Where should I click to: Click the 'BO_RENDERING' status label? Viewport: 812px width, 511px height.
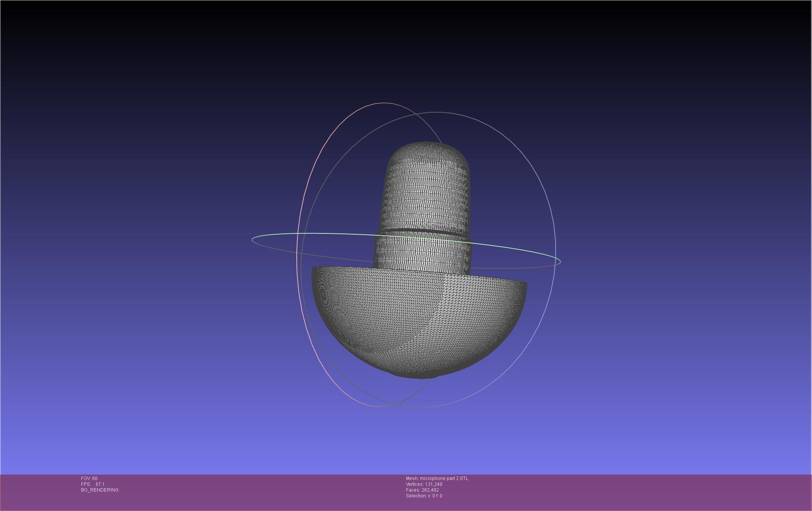pos(100,490)
